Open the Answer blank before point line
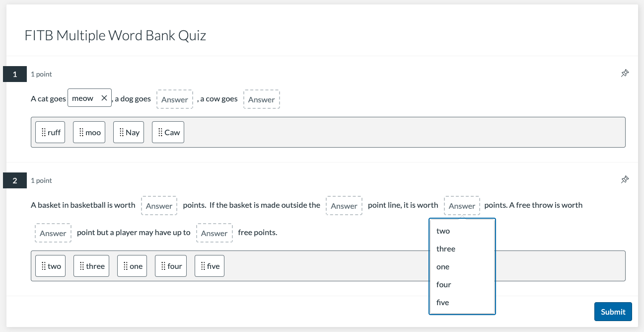 344,206
